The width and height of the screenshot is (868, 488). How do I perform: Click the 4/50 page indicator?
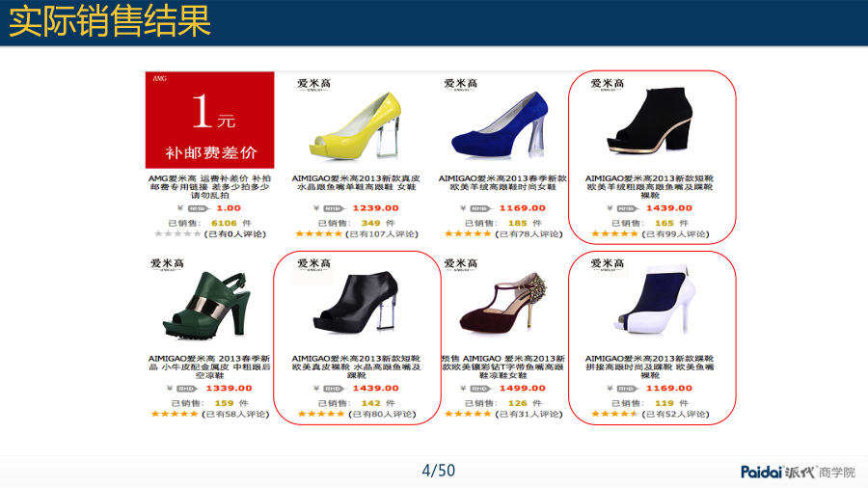439,471
